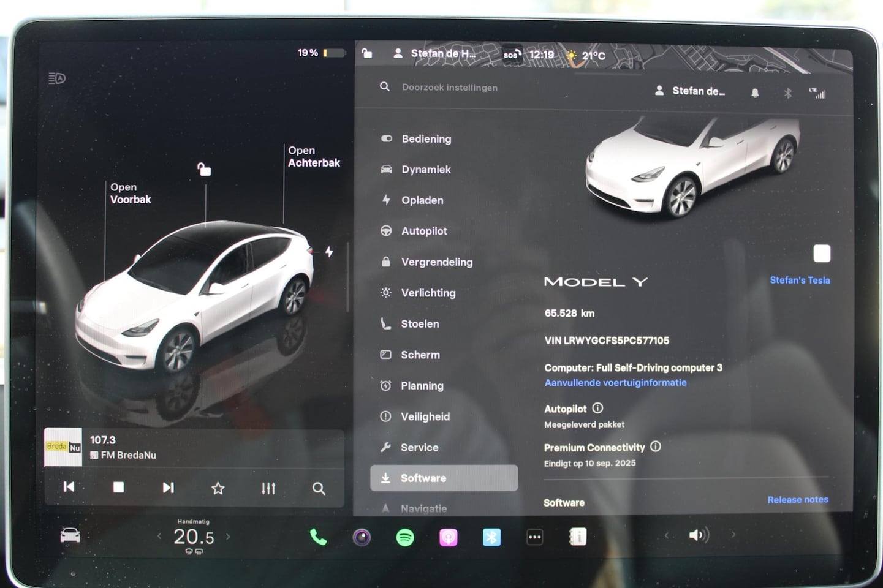Open the three-dots all apps launcher
This screenshot has width=883, height=588.
click(x=534, y=537)
